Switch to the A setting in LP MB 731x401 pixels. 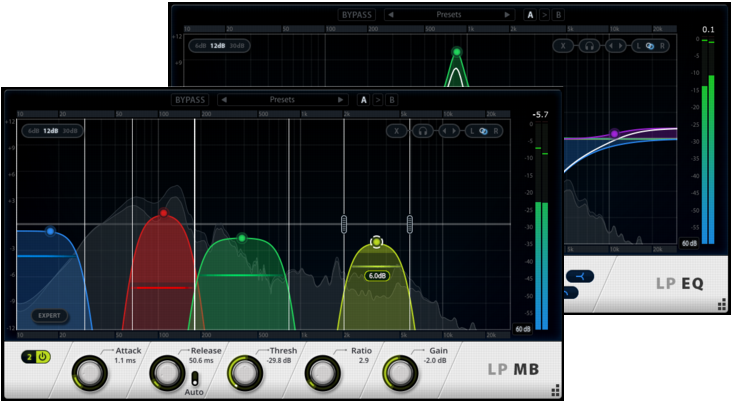[364, 100]
